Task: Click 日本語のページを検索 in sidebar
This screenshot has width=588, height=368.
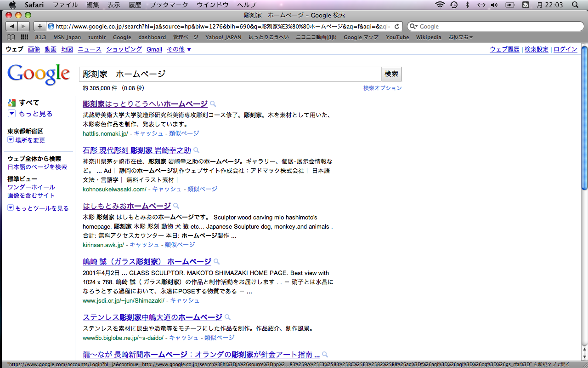Action: tap(37, 167)
